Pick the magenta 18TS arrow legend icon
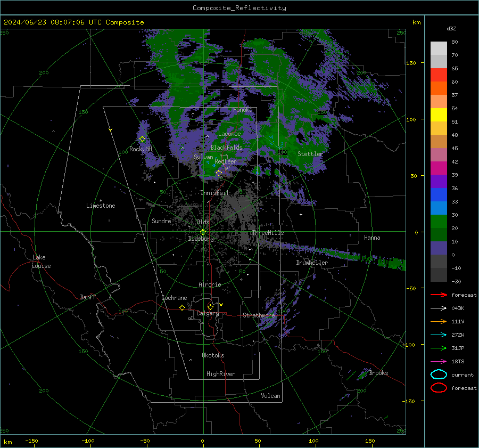 [x=439, y=362]
